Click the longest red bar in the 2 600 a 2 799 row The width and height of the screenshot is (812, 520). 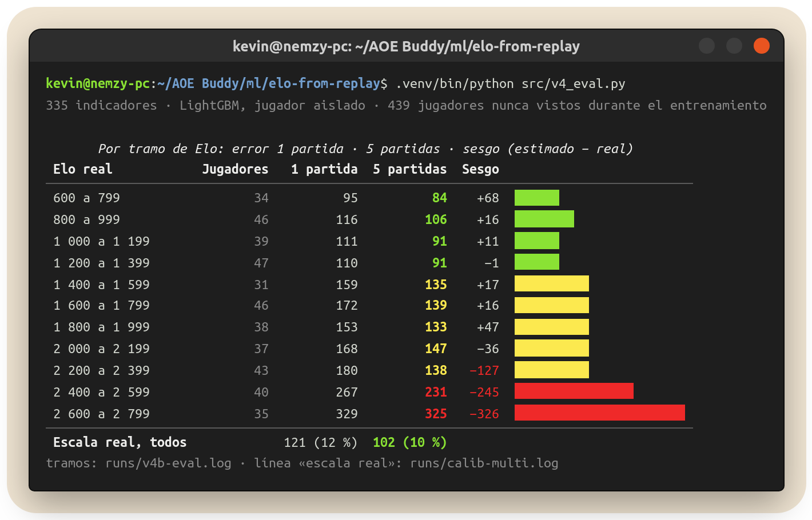click(600, 413)
